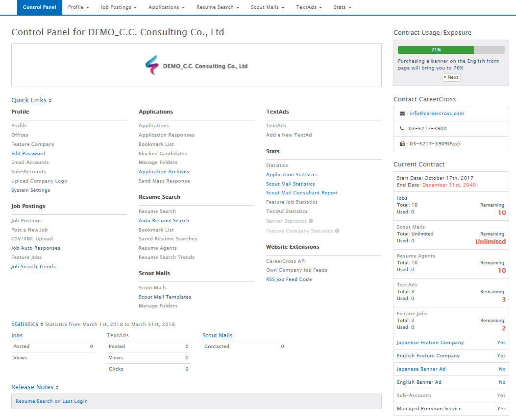Screen dimensions: 516x420
Task: Open the Edit Password link
Action: (28, 154)
